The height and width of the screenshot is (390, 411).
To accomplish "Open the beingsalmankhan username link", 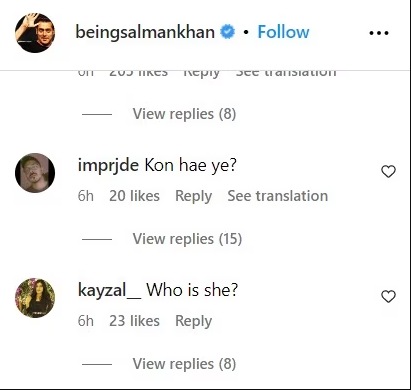I will [x=145, y=33].
